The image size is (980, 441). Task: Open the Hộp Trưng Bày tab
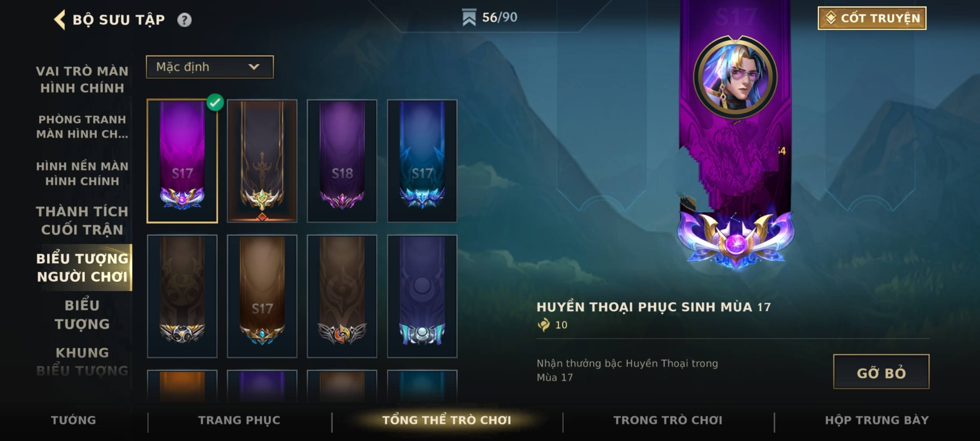(877, 420)
